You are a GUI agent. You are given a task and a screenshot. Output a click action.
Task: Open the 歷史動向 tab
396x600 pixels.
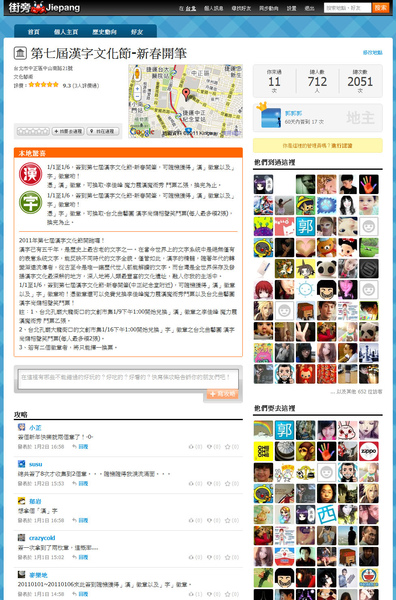(104, 32)
